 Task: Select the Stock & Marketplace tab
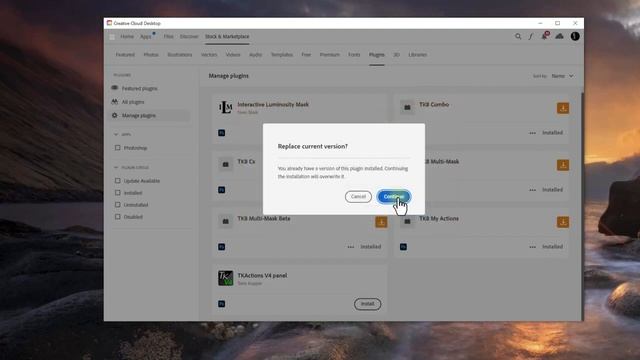pos(227,36)
